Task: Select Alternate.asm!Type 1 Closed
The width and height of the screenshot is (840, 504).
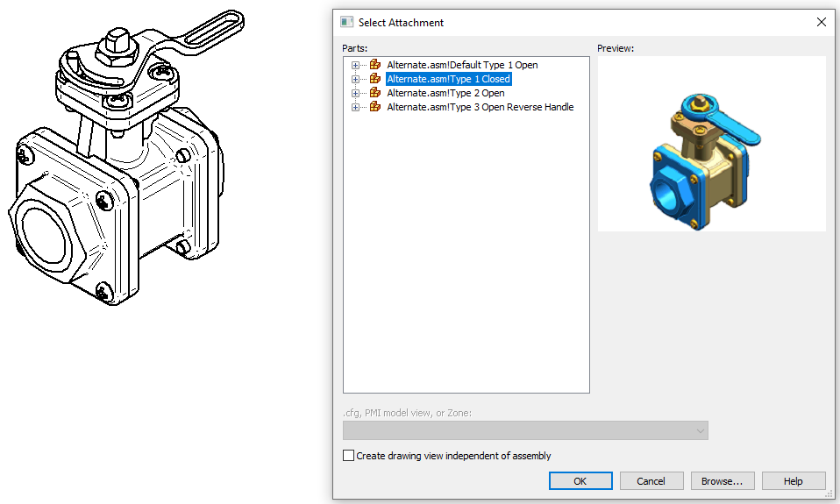Action: [448, 79]
